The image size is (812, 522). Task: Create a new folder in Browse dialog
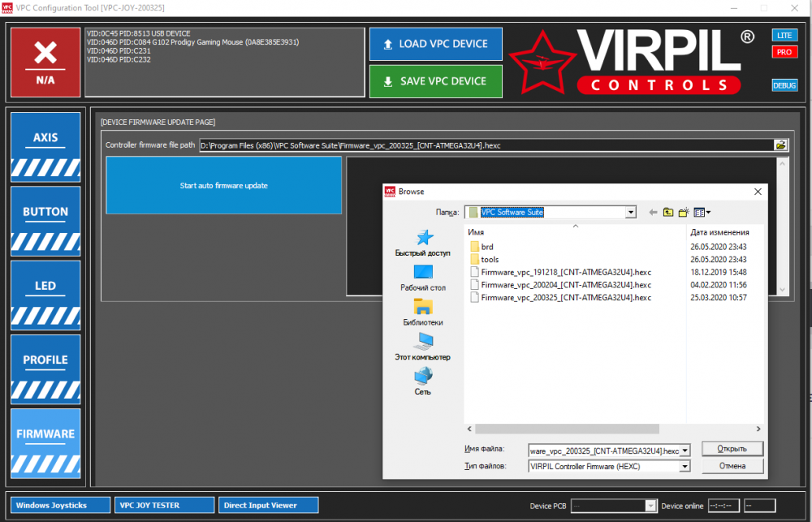[684, 213]
